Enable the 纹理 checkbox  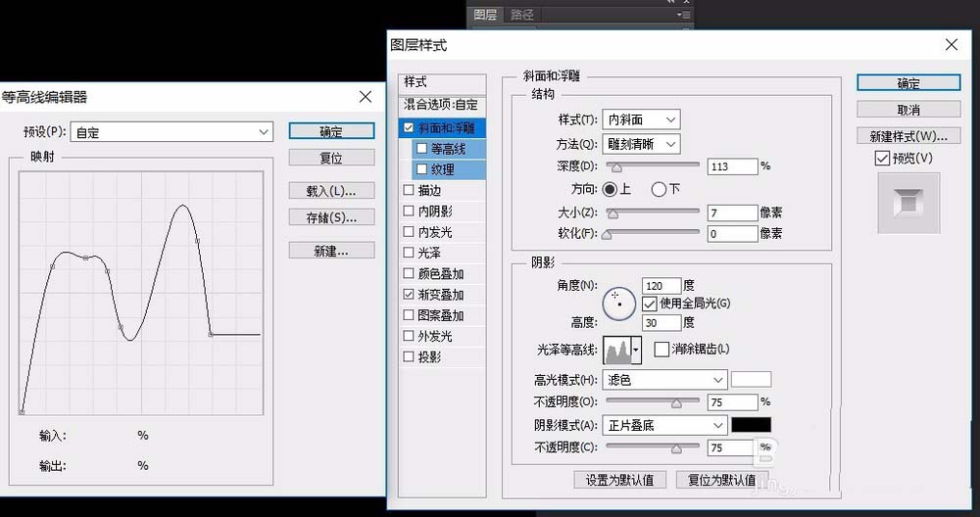point(421,169)
